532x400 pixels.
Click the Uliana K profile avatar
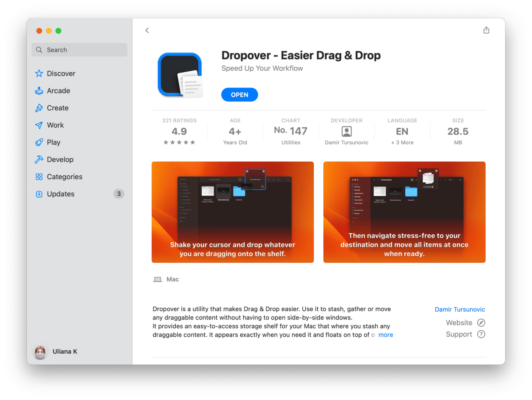click(x=40, y=352)
